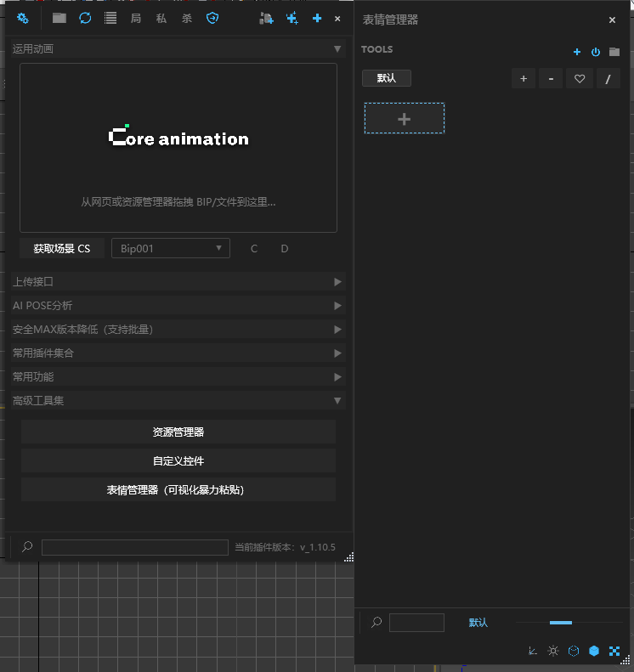Viewport: 634px width, 672px height.
Task: Open the Bip001 dropdown
Action: tap(171, 249)
